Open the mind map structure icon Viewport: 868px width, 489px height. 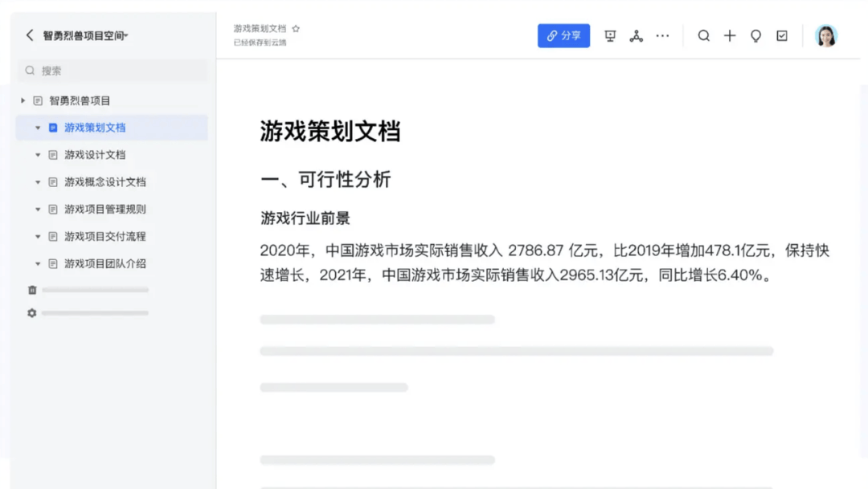pos(636,36)
